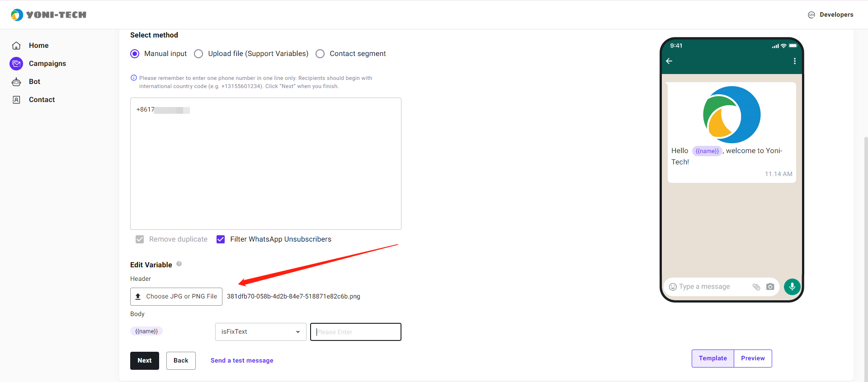Select the Manual input radio button

pyautogui.click(x=135, y=54)
